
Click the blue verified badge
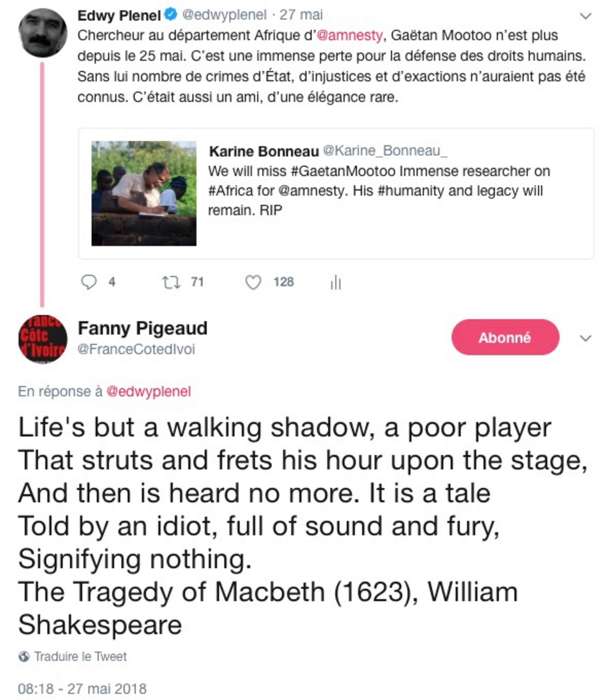pyautogui.click(x=171, y=15)
